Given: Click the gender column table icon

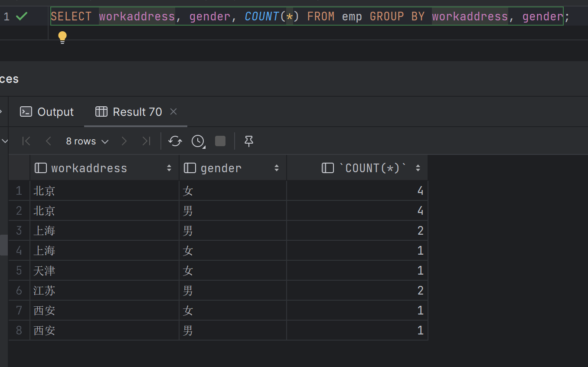Looking at the screenshot, I should [x=190, y=168].
